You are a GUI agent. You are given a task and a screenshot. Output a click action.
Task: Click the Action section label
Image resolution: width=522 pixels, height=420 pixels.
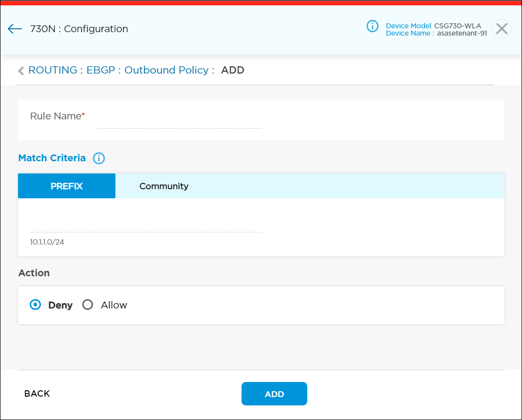[34, 273]
